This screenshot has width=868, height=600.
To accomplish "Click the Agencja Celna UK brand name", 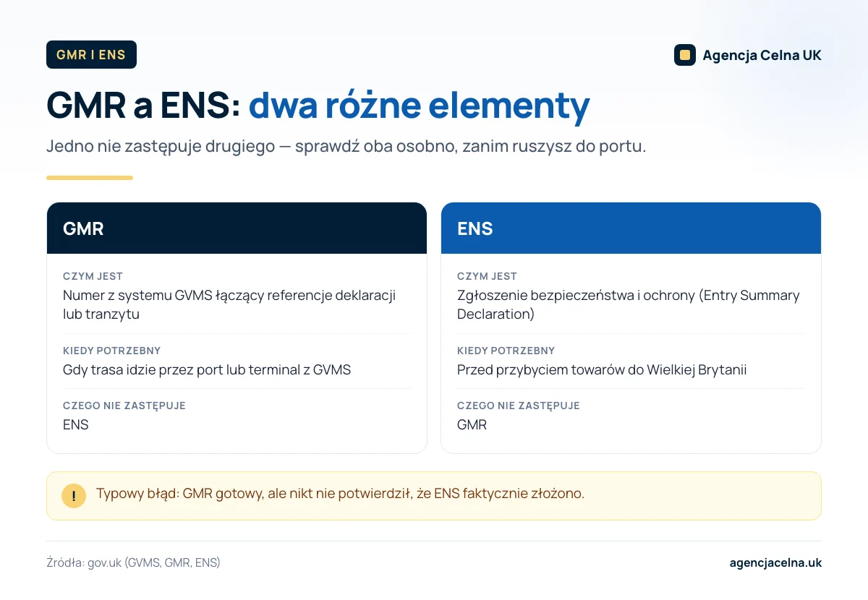I will [x=762, y=55].
